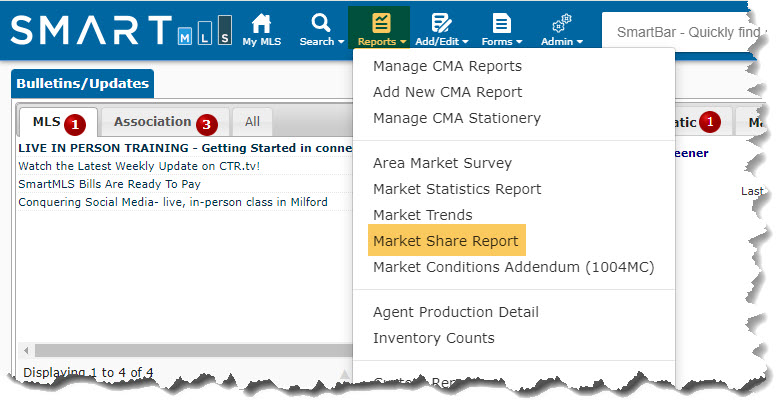Image resolution: width=776 pixels, height=400 pixels.
Task: Expand the Admin dropdown arrow
Action: coord(580,42)
